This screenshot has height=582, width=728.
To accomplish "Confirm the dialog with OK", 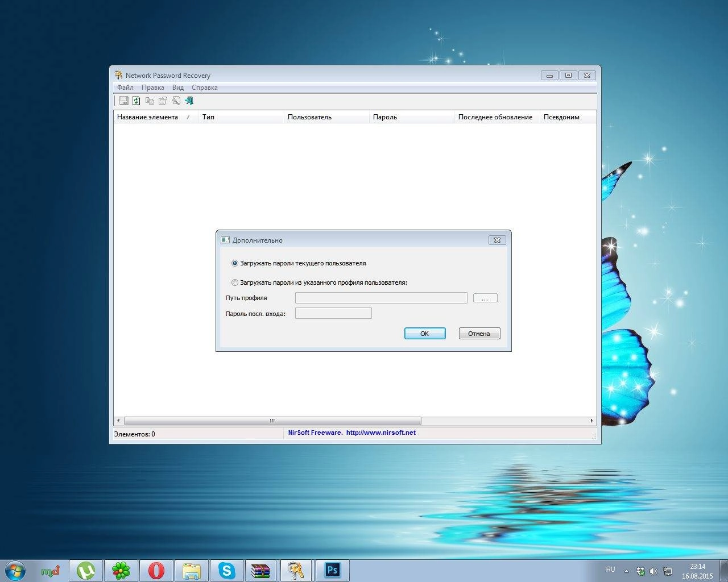I will (x=425, y=334).
